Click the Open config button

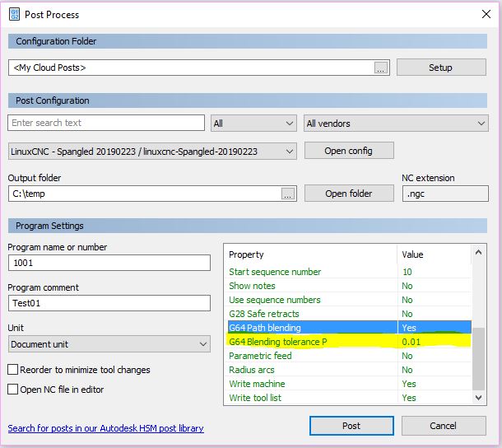click(349, 151)
